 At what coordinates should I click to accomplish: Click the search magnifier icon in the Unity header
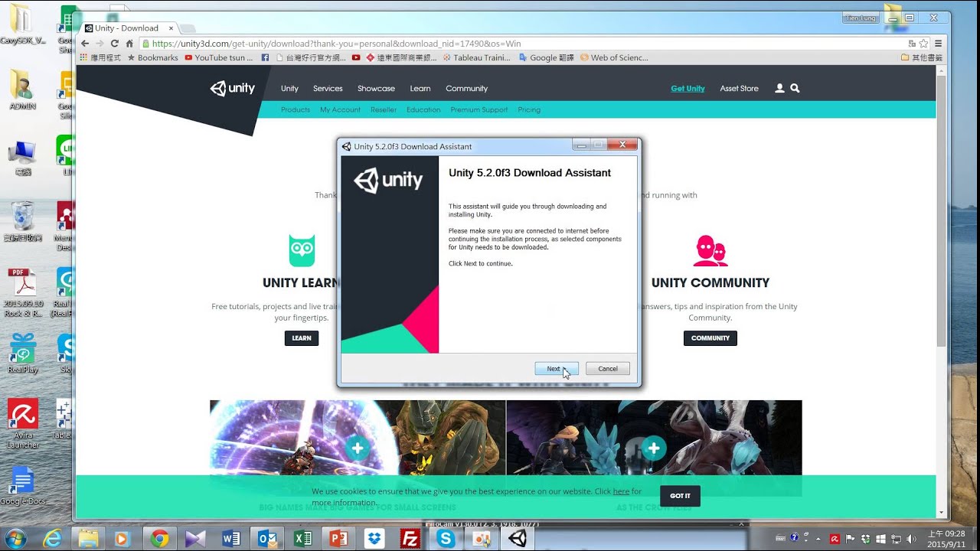click(795, 89)
